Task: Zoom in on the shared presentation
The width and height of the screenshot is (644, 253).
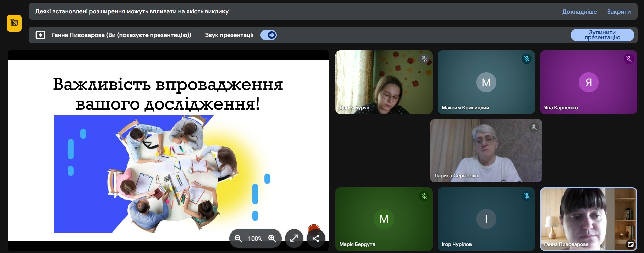Action: (272, 238)
